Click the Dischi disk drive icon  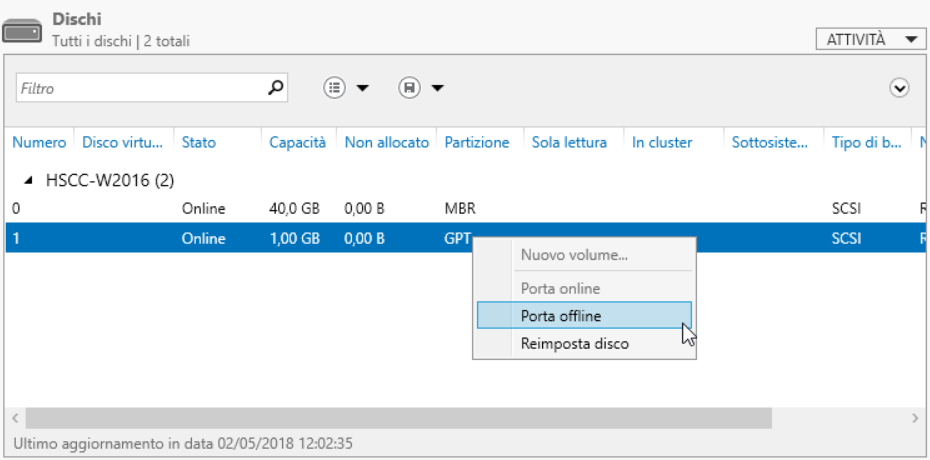point(22,31)
